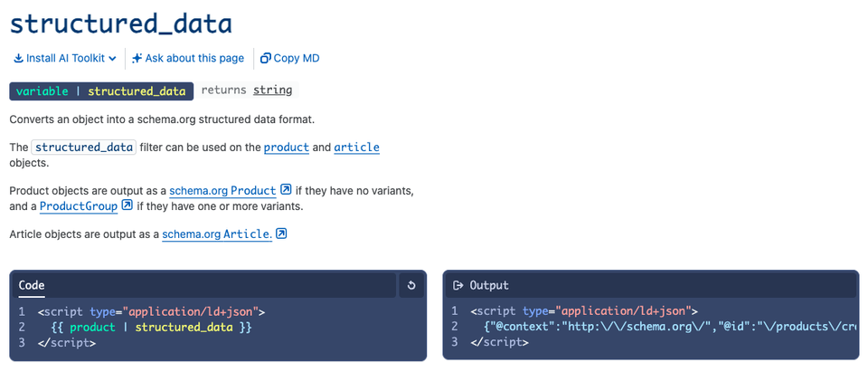Click the external link icon after schema.org Product
The image size is (868, 372).
click(x=286, y=189)
